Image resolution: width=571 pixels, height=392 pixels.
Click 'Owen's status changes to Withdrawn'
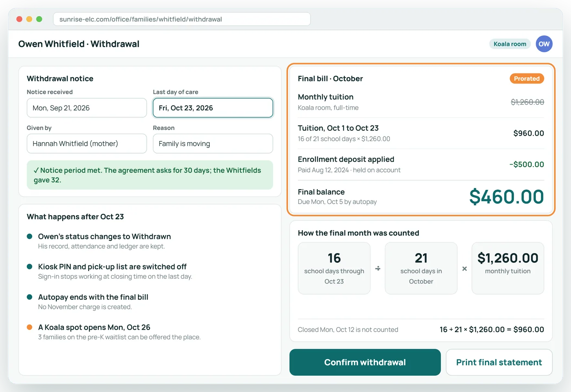[x=104, y=236]
